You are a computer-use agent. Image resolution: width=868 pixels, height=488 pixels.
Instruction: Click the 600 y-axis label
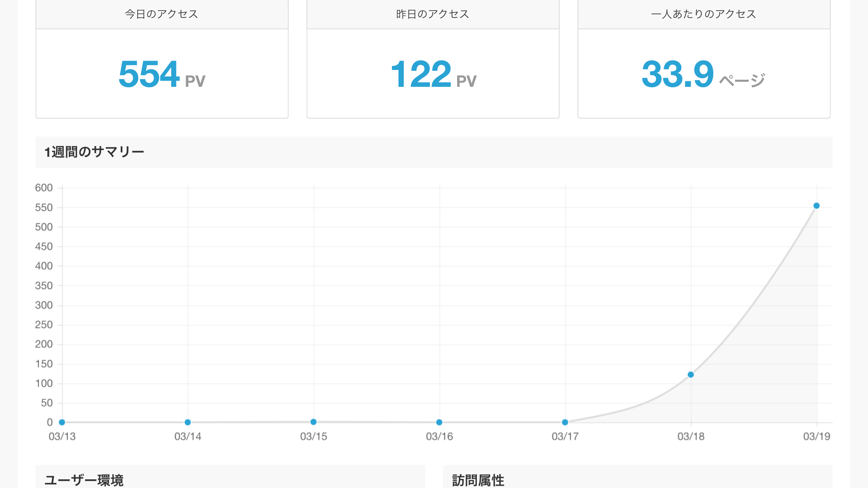(x=44, y=188)
